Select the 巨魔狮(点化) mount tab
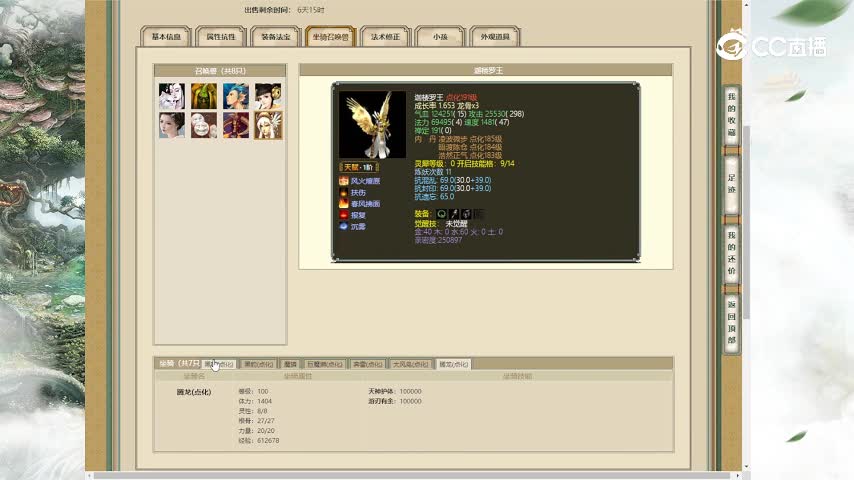854x480 pixels. coord(325,364)
